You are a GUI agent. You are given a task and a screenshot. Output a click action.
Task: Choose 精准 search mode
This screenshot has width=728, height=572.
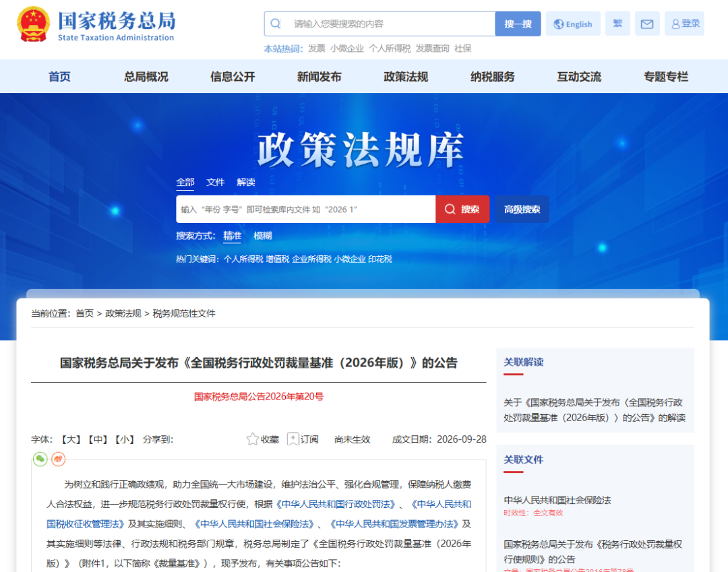[x=232, y=236]
